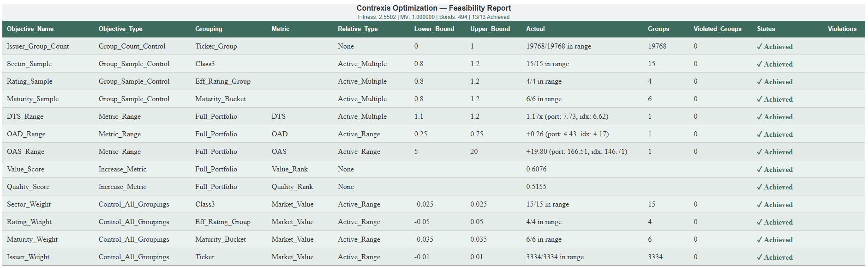This screenshot has width=868, height=268.
Task: Click the +0.26 (port: 4.43, idx: 4.17) value
Action: tap(567, 134)
